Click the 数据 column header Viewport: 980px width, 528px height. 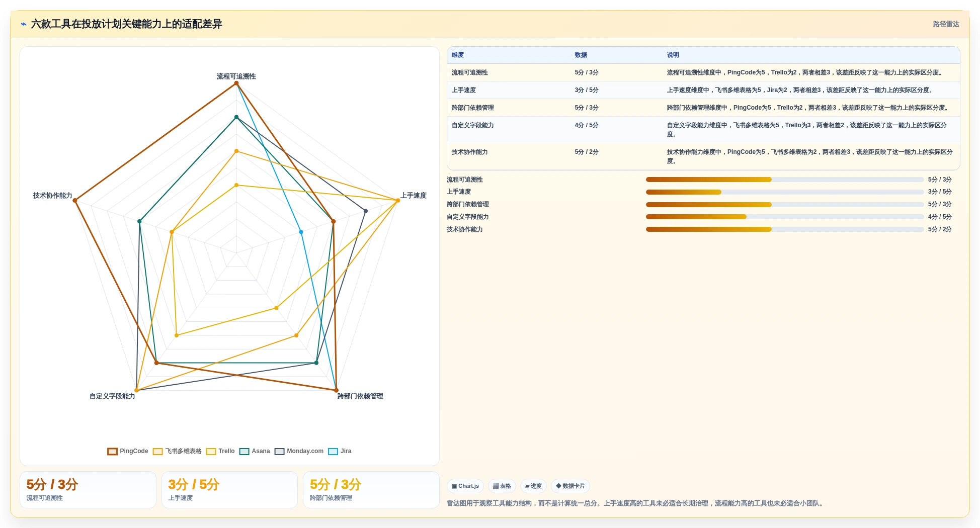tap(581, 55)
